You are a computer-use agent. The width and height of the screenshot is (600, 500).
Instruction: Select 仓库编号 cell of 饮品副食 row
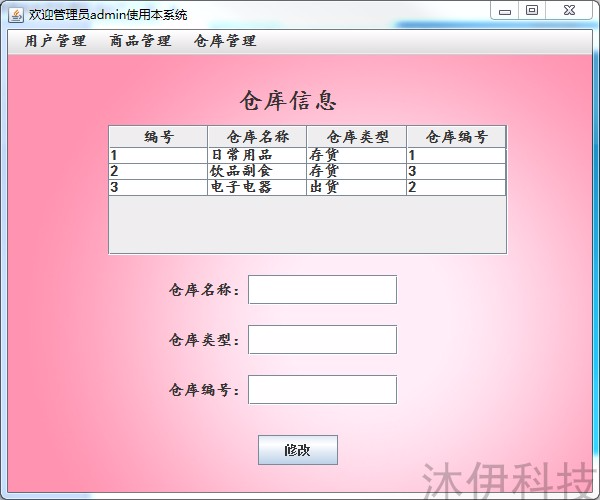point(457,171)
